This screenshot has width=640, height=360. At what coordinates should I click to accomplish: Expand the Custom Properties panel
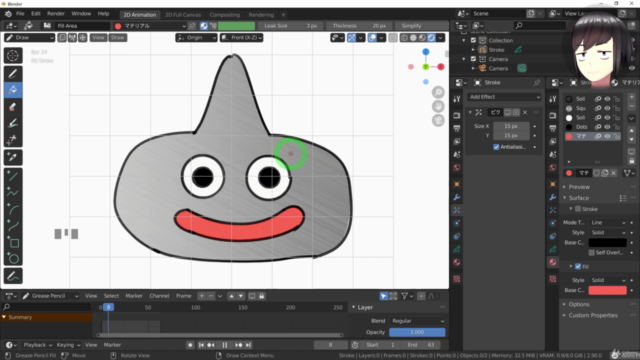click(593, 316)
